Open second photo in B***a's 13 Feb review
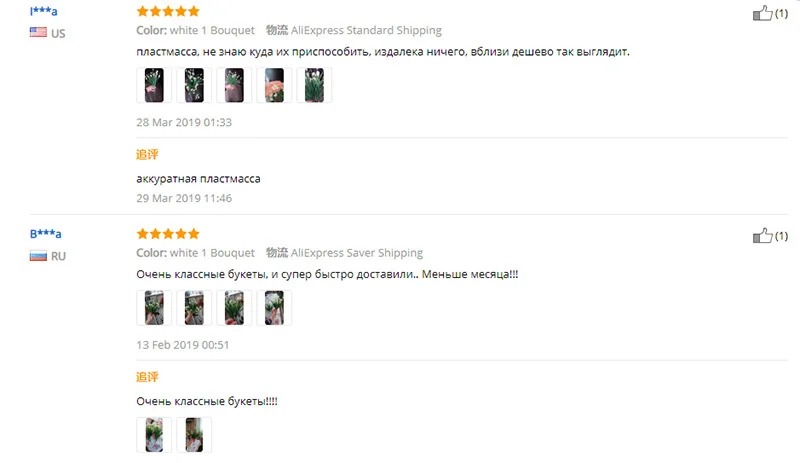 click(194, 308)
